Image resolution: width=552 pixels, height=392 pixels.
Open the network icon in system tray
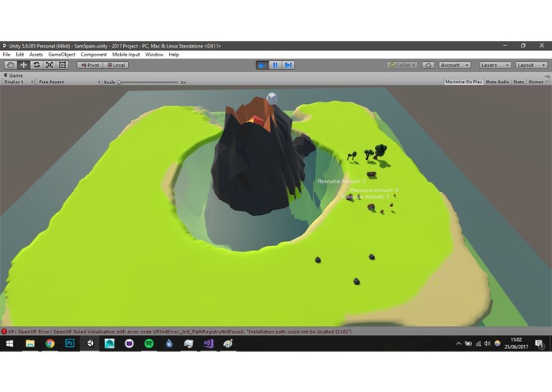point(478,344)
